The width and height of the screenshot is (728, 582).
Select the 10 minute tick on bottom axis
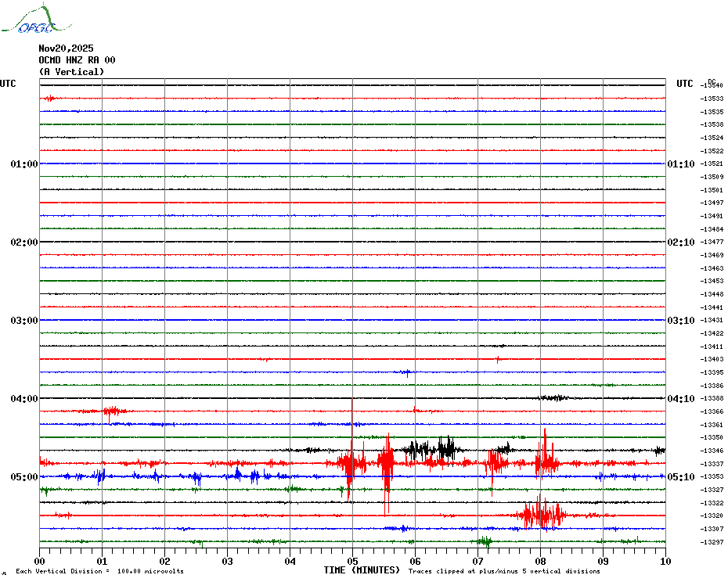(665, 561)
